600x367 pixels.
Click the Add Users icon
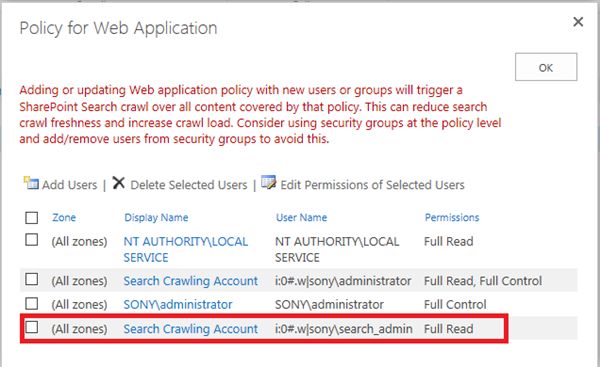pyautogui.click(x=31, y=183)
